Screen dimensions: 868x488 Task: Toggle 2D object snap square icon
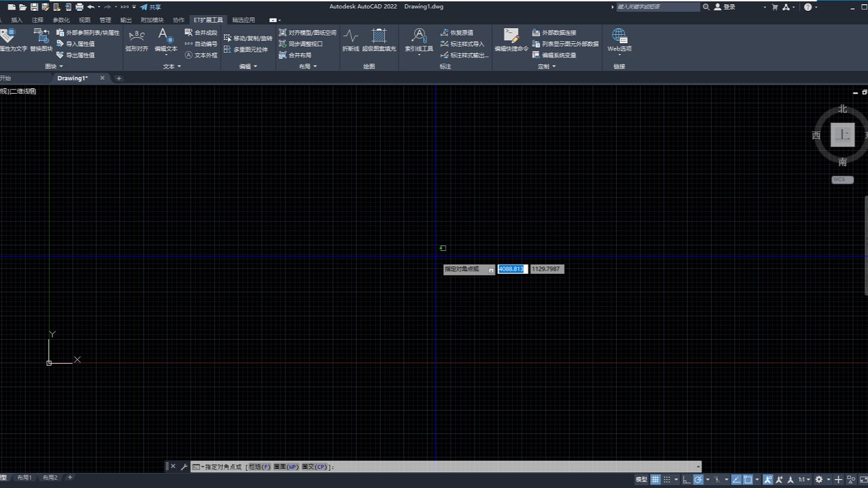click(x=748, y=480)
